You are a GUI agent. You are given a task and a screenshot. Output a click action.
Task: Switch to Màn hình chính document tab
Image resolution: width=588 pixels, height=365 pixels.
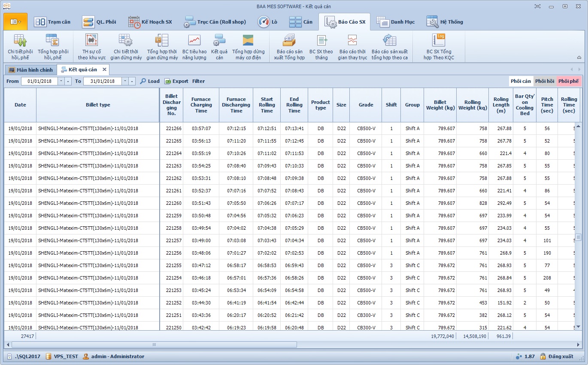coord(30,70)
